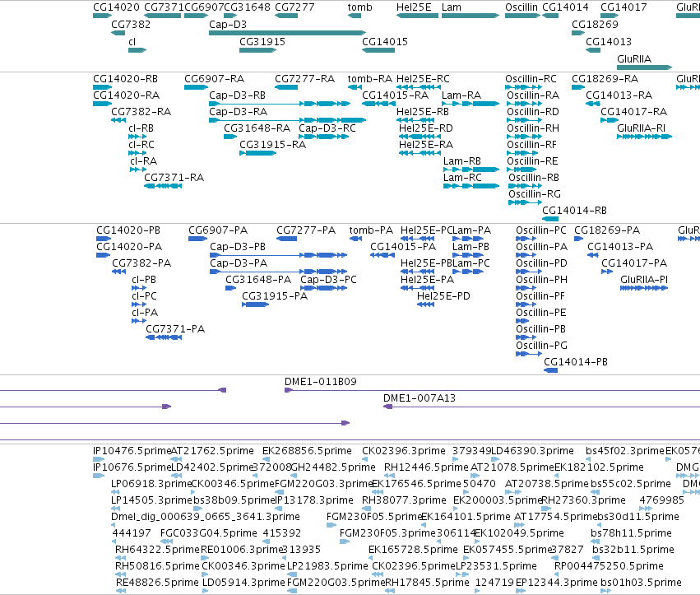The image size is (700, 595).
Task: Click protein label Cap-D3-PC
Action: pyautogui.click(x=328, y=279)
